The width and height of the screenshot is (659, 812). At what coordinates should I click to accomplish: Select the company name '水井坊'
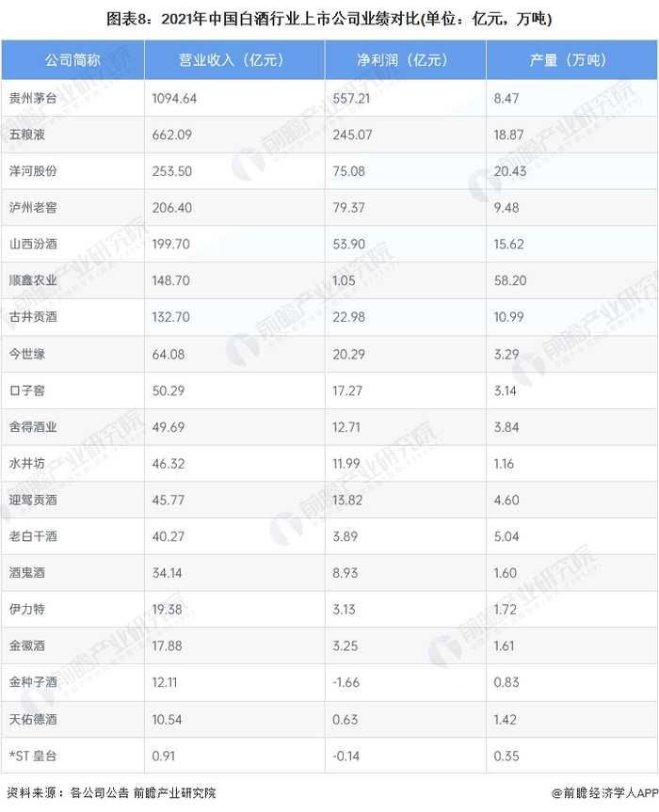pyautogui.click(x=27, y=464)
